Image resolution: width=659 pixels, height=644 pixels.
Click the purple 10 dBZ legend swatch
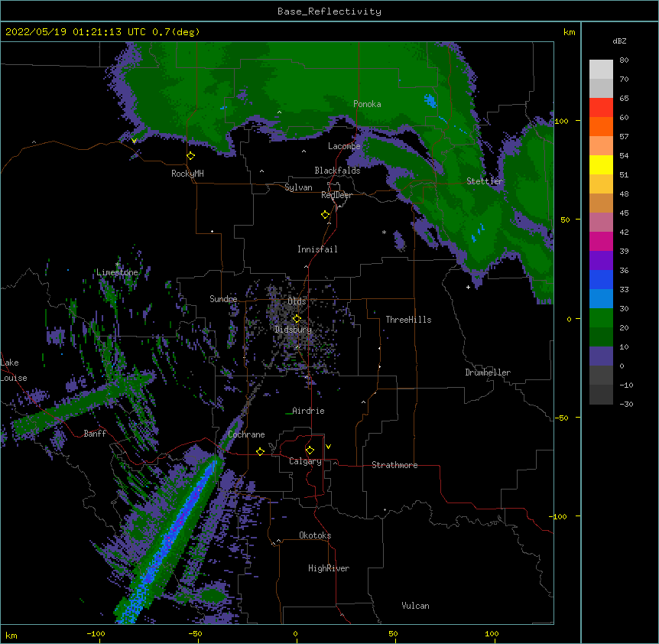click(x=601, y=356)
